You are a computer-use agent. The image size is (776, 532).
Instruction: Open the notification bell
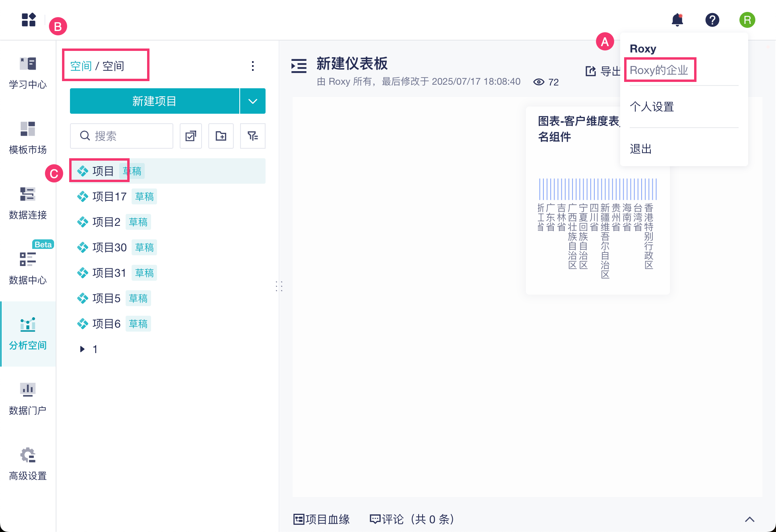coord(677,19)
